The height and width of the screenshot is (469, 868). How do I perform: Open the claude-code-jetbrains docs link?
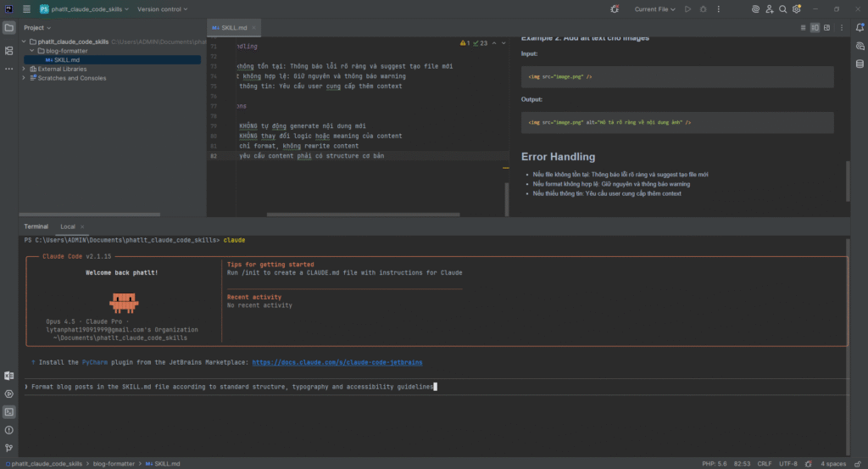click(337, 362)
